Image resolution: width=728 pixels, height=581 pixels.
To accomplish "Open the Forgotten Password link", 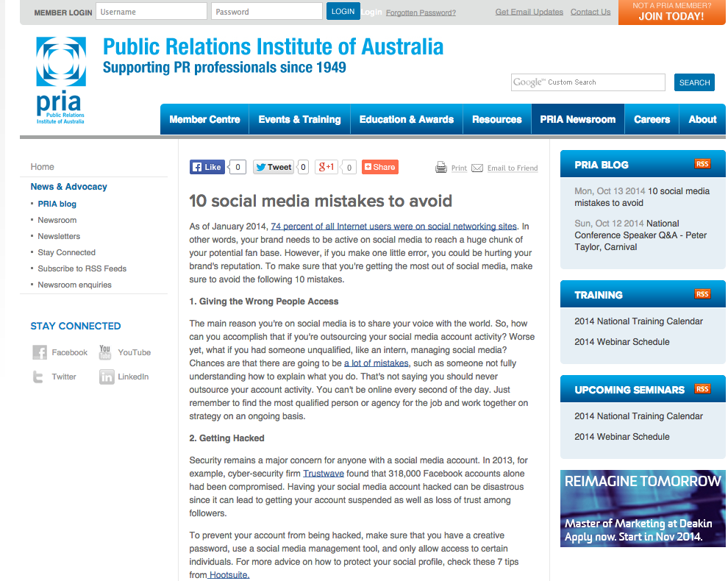I will tap(421, 13).
